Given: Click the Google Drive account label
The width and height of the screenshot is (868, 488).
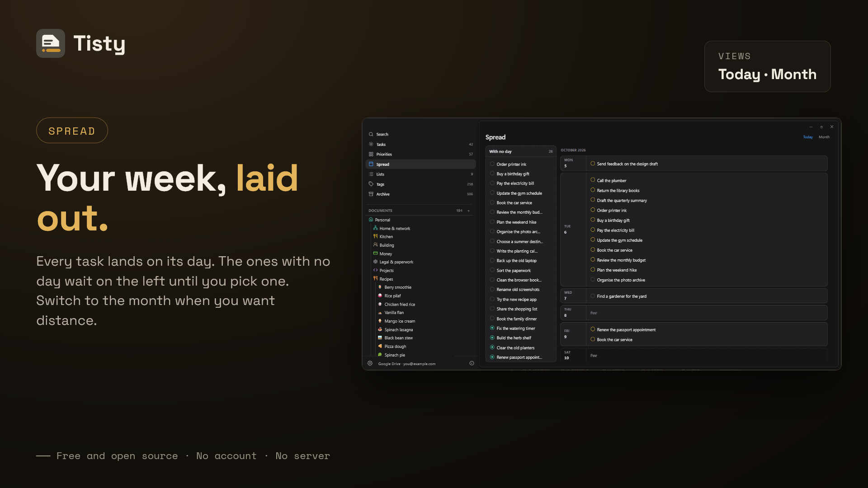Looking at the screenshot, I should pos(407,364).
